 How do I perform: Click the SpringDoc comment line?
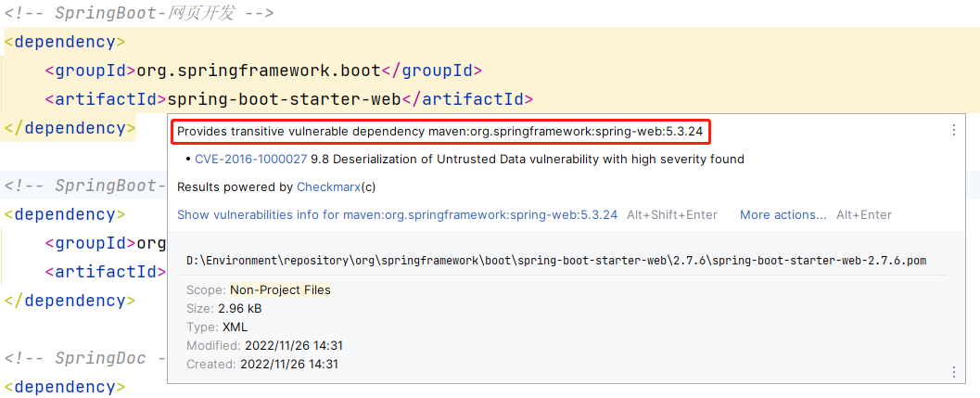point(85,359)
